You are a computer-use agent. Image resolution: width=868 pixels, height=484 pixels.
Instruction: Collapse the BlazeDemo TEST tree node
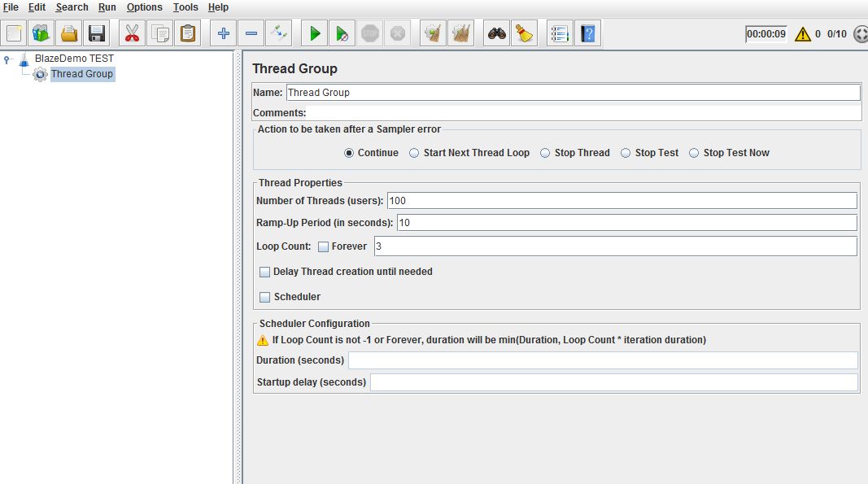[x=7, y=59]
